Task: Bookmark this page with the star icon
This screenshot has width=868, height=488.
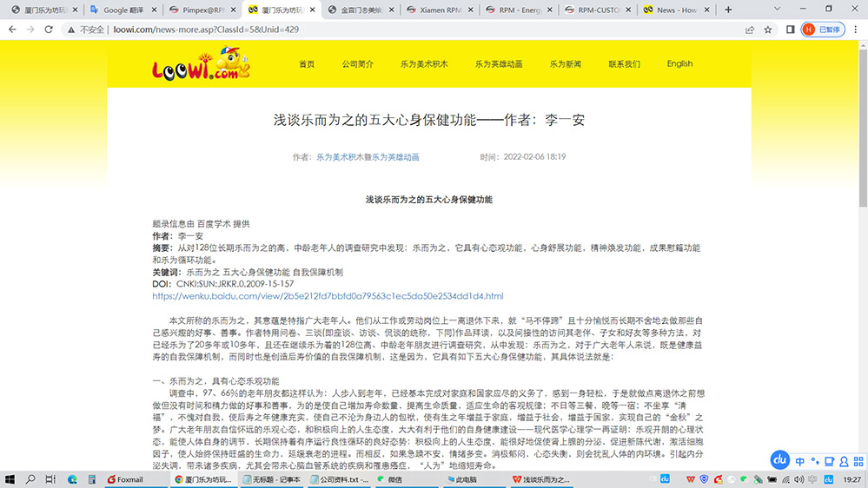Action: [x=768, y=30]
